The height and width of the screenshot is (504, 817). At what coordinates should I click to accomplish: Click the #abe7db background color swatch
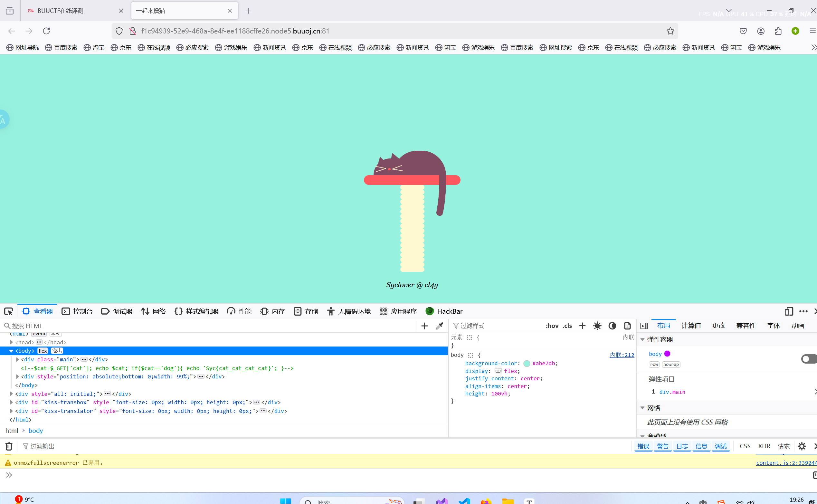point(527,363)
